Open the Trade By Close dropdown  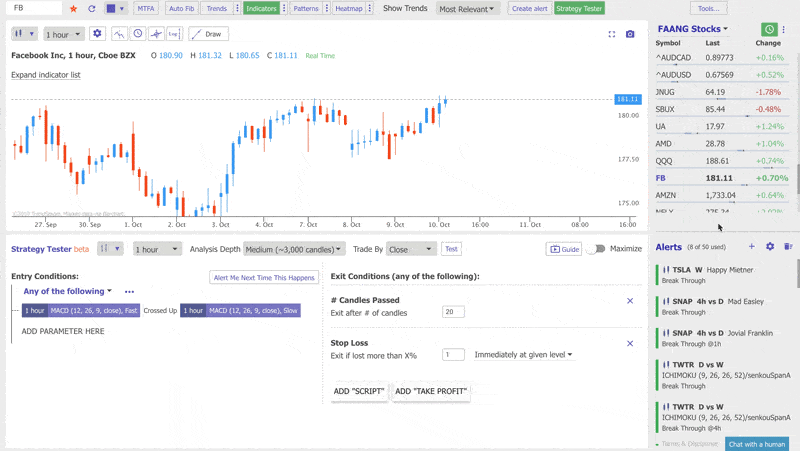pos(411,249)
